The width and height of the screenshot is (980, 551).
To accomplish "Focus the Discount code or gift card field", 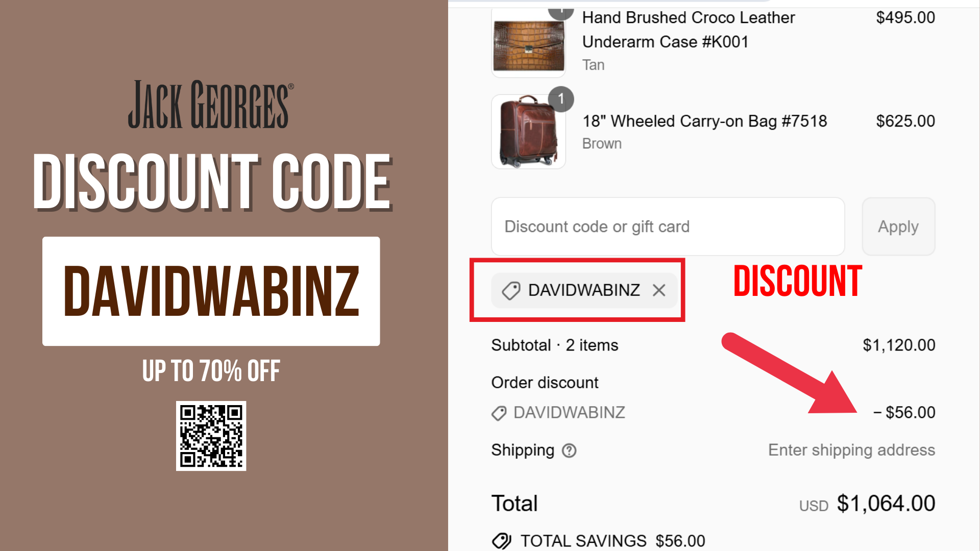I will 668,227.
